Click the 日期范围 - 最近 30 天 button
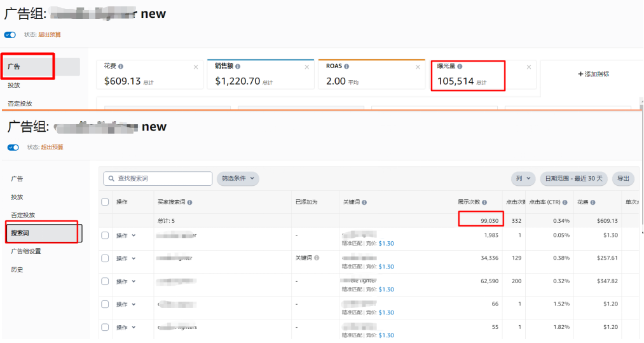The width and height of the screenshot is (644, 343). click(573, 179)
